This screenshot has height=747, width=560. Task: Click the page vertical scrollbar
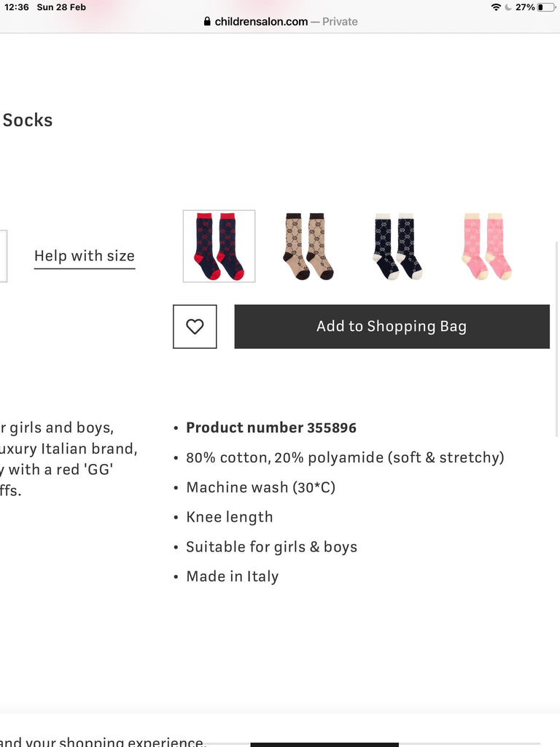pyautogui.click(x=557, y=338)
